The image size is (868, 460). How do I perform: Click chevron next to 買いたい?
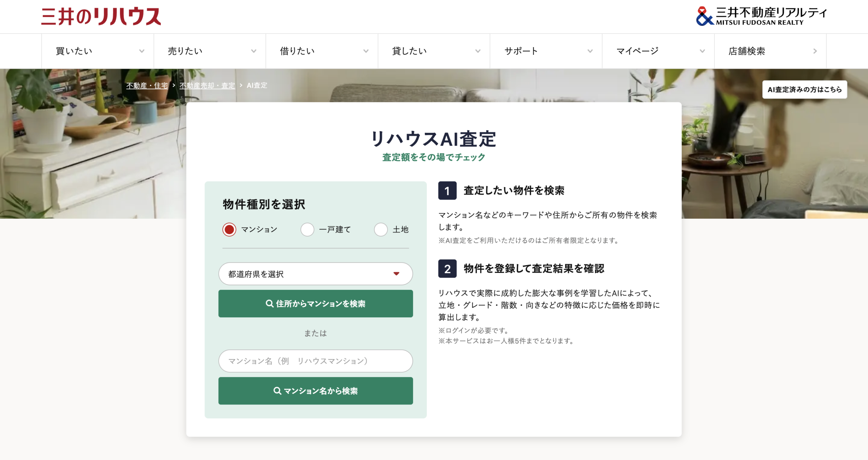(x=142, y=51)
